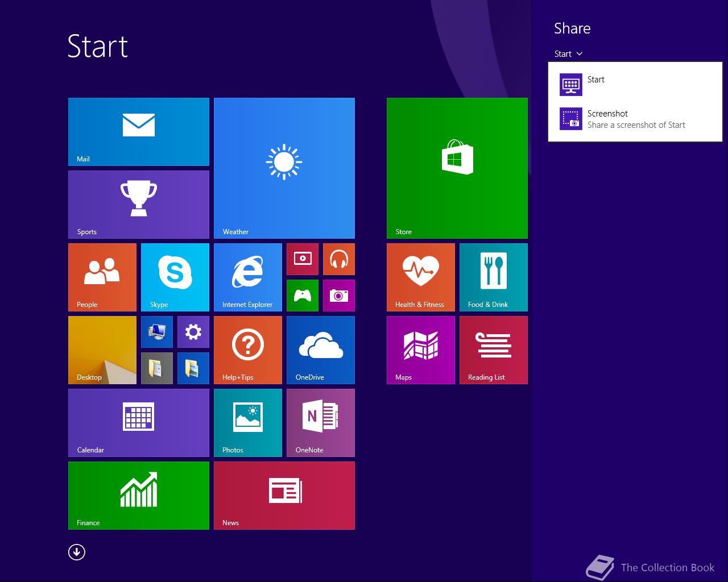Viewport: 728px width, 582px height.
Task: Open the Store tile
Action: click(457, 168)
